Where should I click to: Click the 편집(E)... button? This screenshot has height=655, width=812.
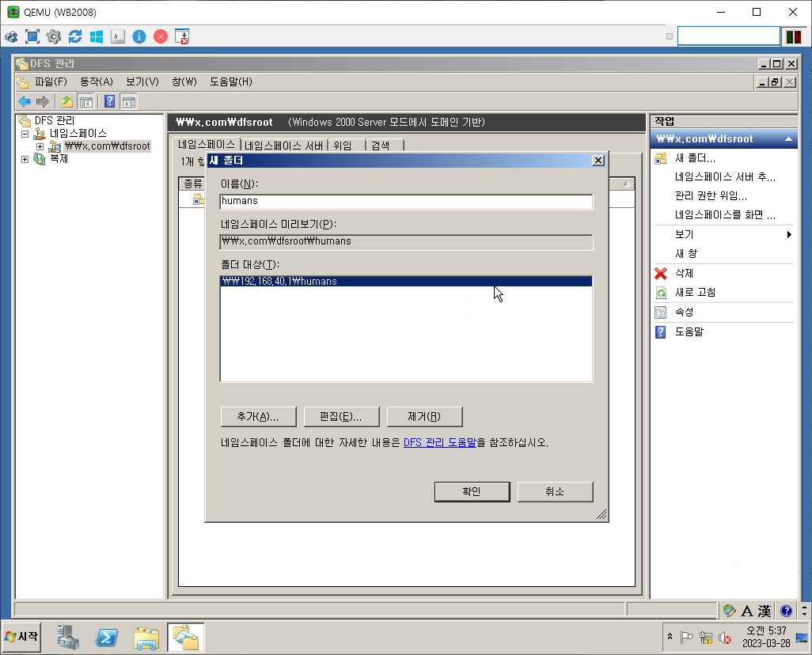[x=341, y=416]
